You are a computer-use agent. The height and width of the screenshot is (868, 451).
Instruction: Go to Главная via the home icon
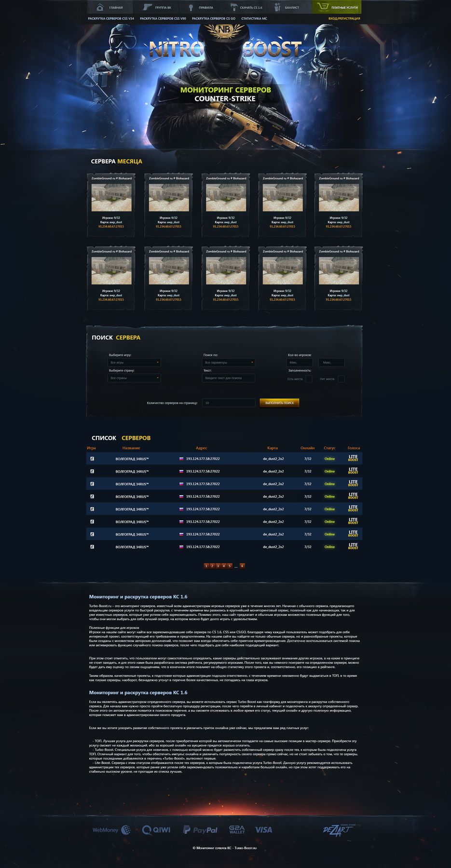[x=100, y=7]
